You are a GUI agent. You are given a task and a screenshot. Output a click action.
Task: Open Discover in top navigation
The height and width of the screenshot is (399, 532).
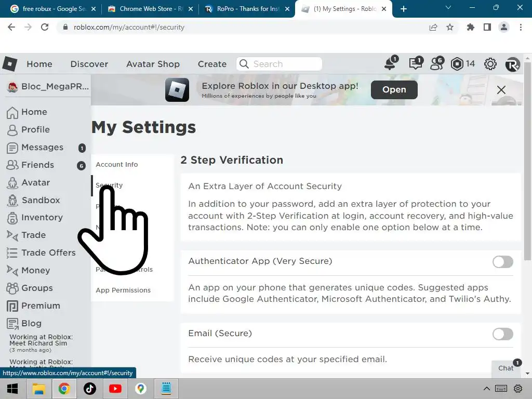point(89,64)
